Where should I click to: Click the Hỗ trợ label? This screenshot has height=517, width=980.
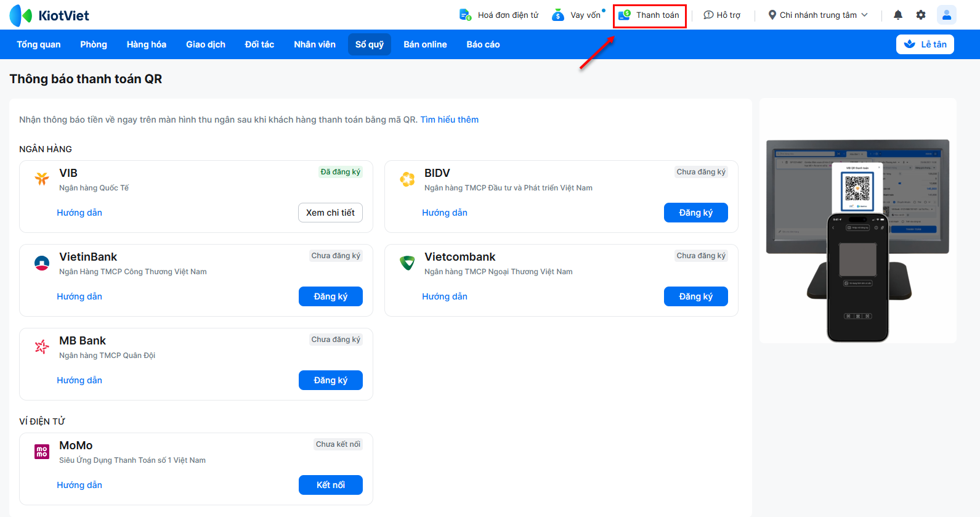pos(729,15)
